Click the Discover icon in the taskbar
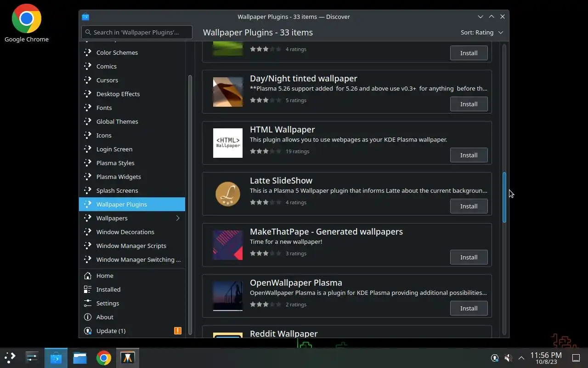The width and height of the screenshot is (588, 368). [56, 357]
